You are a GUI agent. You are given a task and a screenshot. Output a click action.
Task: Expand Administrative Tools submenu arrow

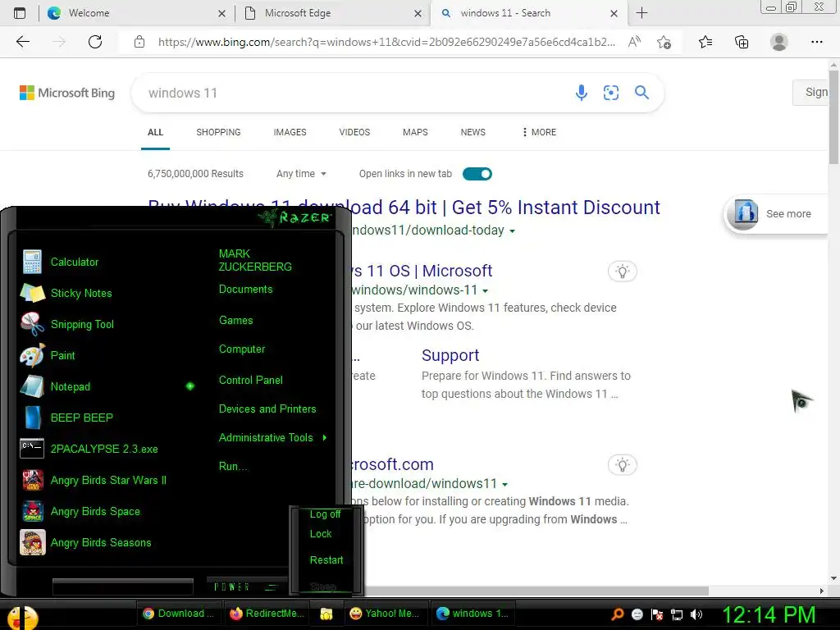pos(325,438)
